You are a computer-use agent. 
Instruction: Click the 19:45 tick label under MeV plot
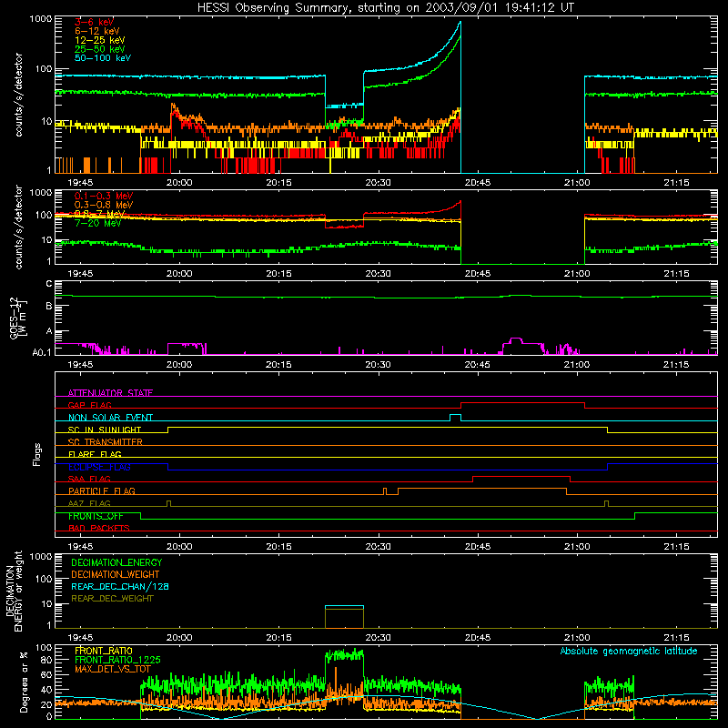pyautogui.click(x=80, y=274)
